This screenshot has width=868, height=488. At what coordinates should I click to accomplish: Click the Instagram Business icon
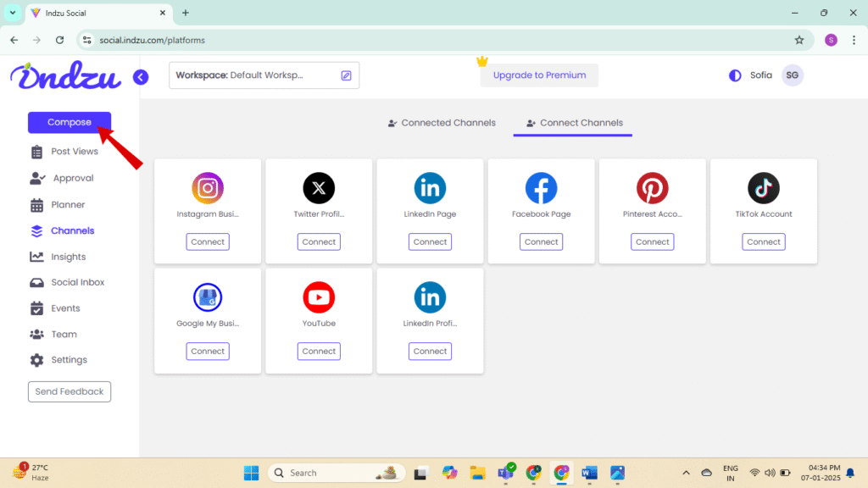tap(208, 188)
